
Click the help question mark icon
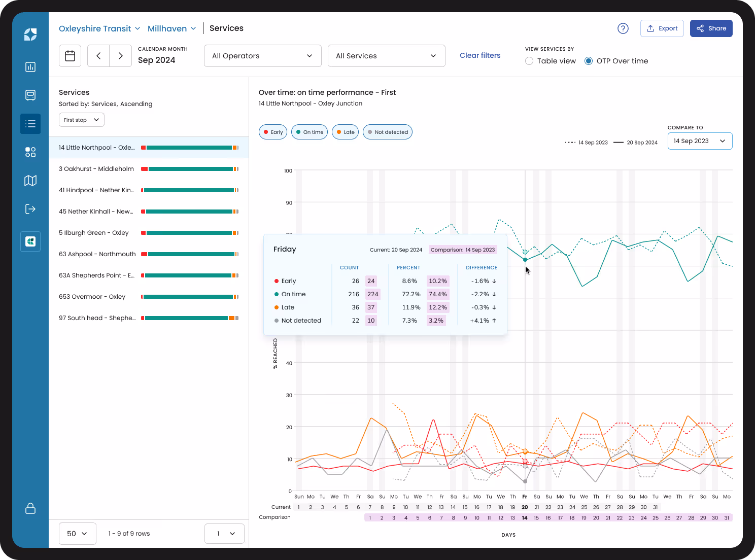point(623,28)
